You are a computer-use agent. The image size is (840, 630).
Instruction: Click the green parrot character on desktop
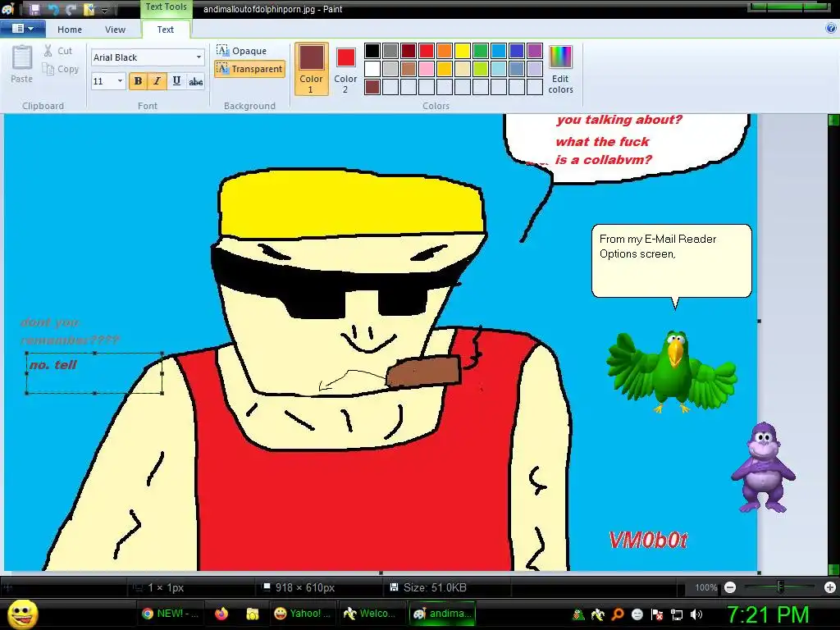point(673,372)
